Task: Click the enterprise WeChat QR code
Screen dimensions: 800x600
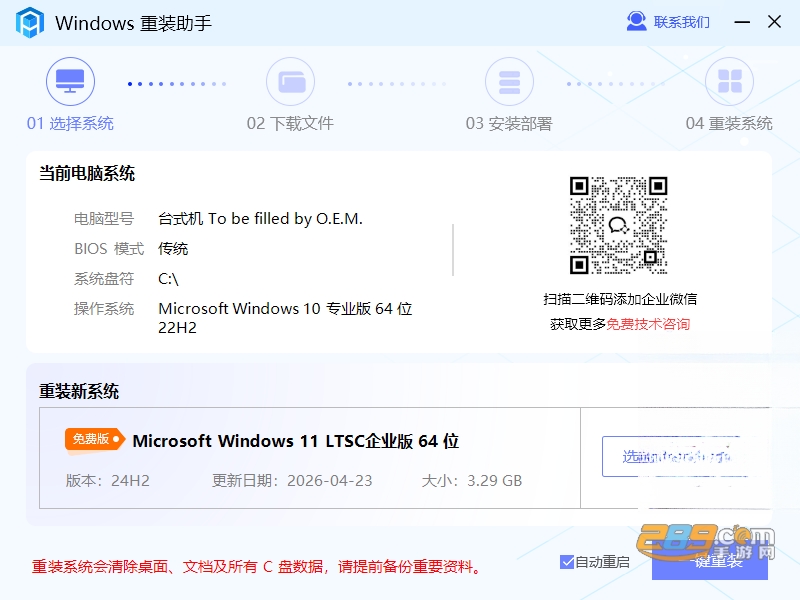Action: [618, 226]
